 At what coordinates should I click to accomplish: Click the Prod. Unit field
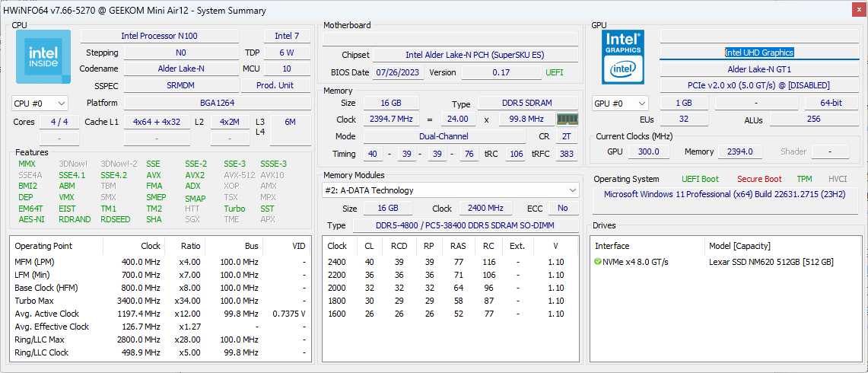point(275,86)
